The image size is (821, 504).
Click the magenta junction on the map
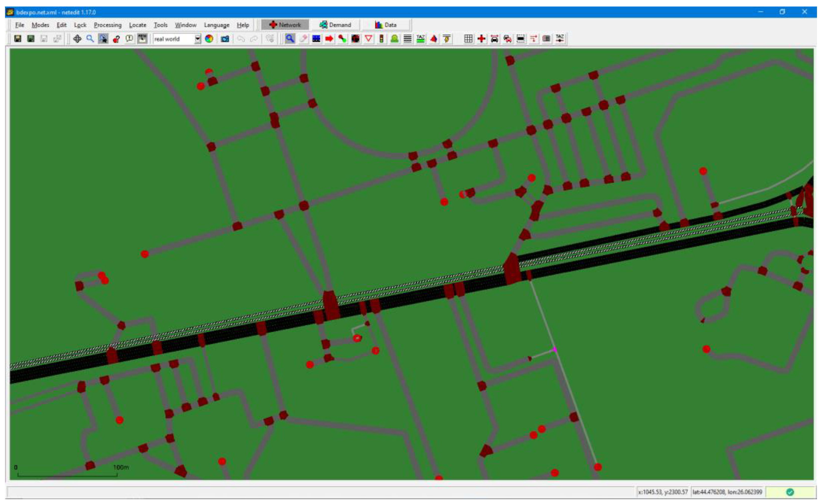(554, 349)
